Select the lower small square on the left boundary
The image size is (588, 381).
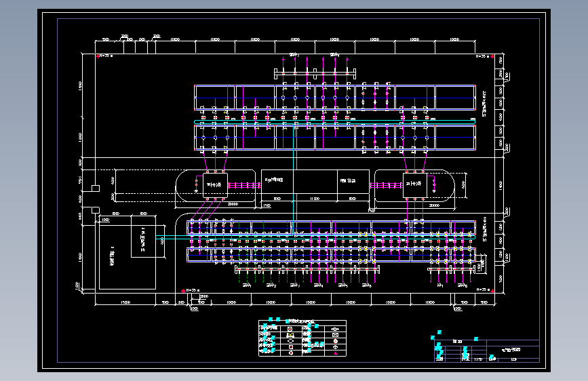tap(96, 210)
